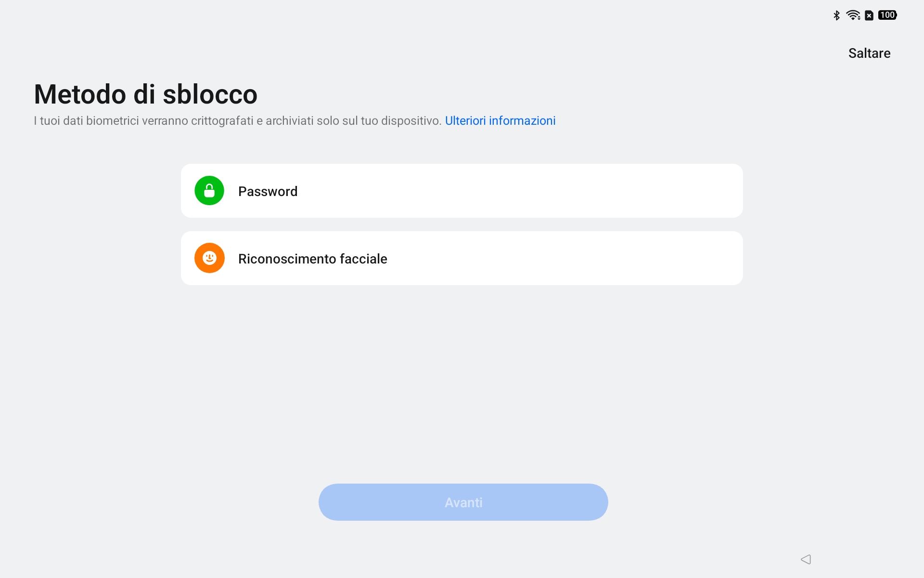
Task: Skip setup with the Saltare button
Action: pyautogui.click(x=869, y=53)
